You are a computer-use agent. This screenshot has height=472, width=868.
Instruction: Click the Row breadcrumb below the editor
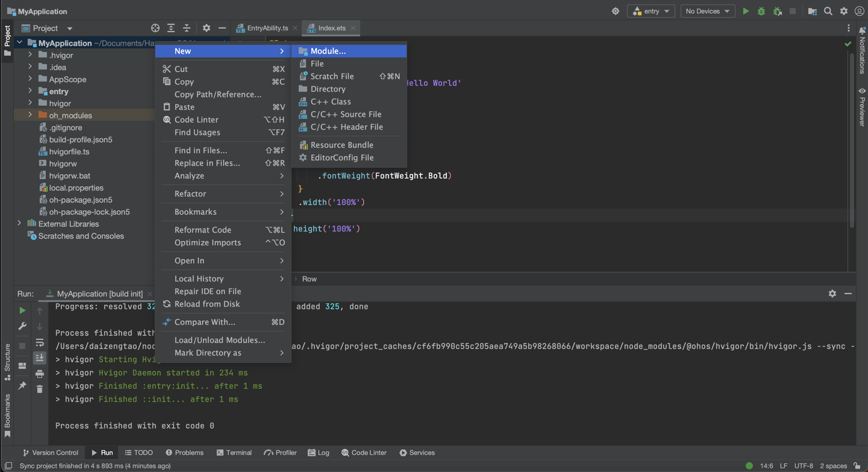click(309, 279)
